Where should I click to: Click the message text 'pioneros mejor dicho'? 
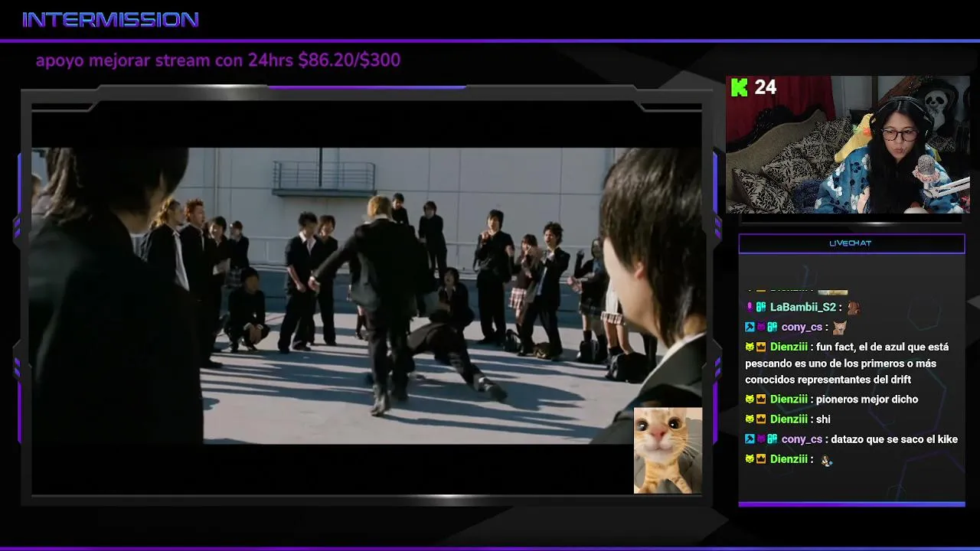click(x=867, y=399)
